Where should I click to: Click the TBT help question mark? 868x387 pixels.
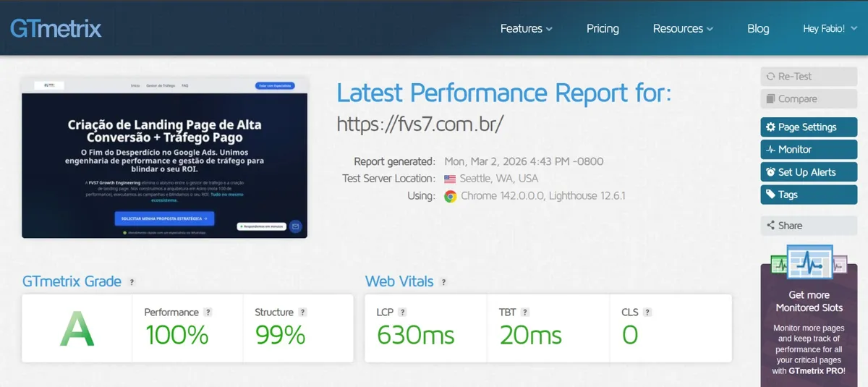pos(525,312)
